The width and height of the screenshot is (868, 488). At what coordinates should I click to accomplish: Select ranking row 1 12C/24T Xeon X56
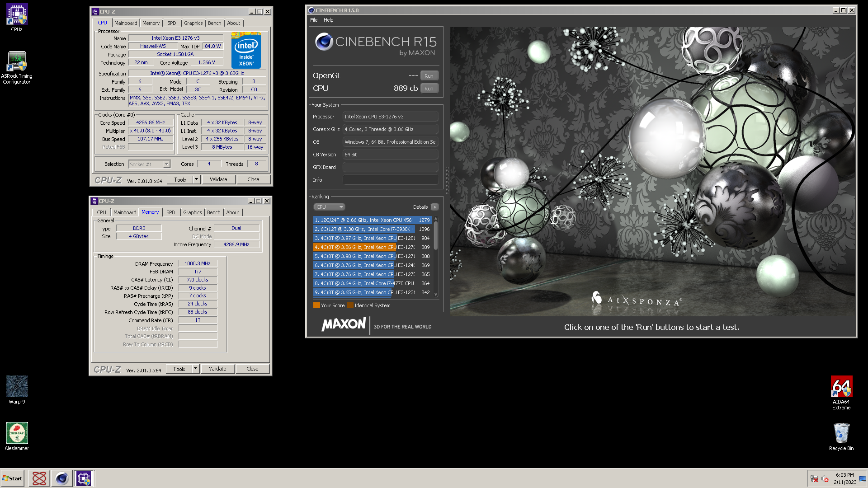click(373, 220)
